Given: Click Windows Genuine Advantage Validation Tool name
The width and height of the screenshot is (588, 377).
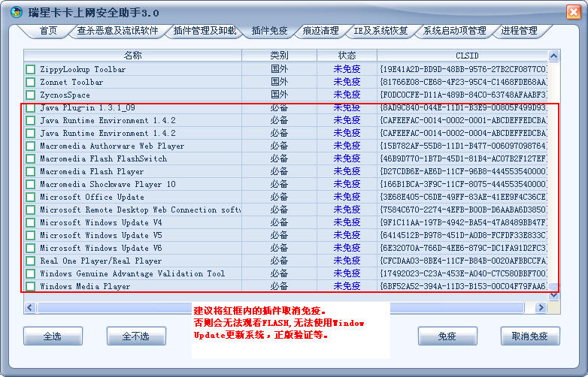Looking at the screenshot, I should (x=132, y=273).
